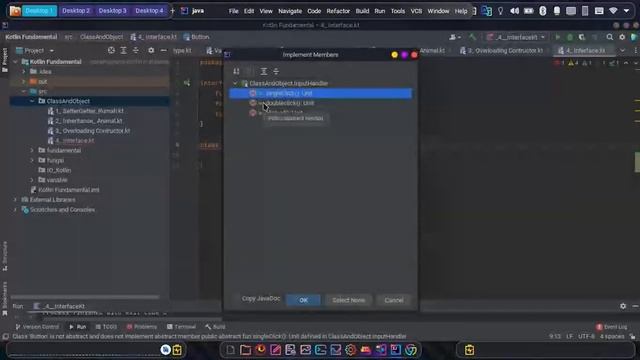Open the Event Log

(x=611, y=327)
